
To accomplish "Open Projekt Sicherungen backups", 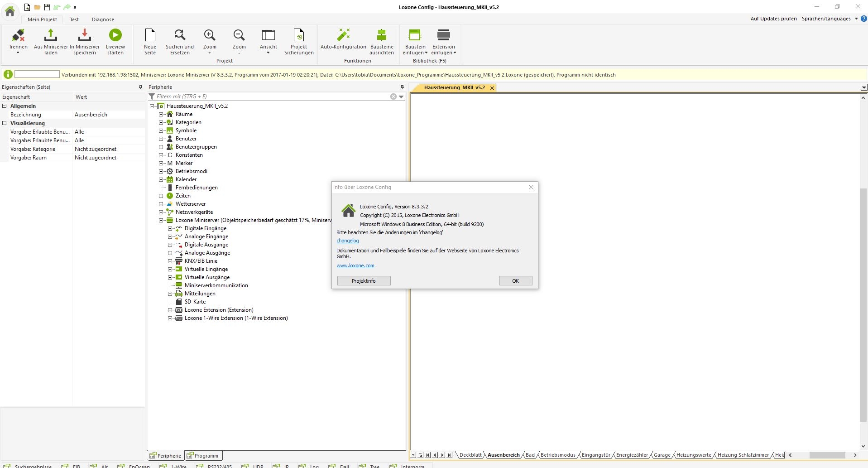I will click(x=299, y=42).
